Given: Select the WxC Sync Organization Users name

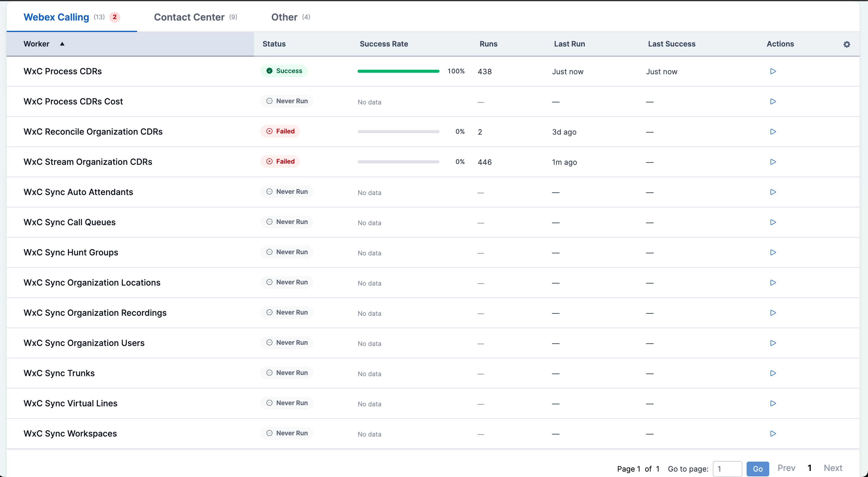Looking at the screenshot, I should coord(84,343).
